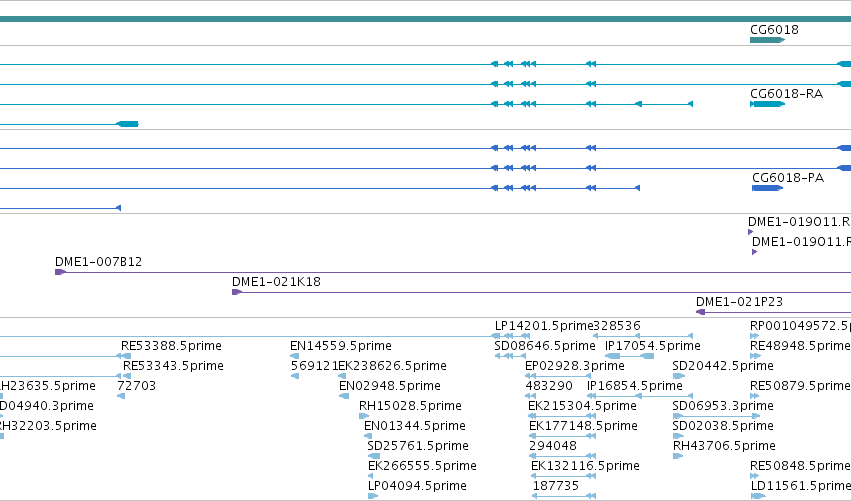The height and width of the screenshot is (501, 851).
Task: Click the 294048 feature label
Action: pos(552,446)
